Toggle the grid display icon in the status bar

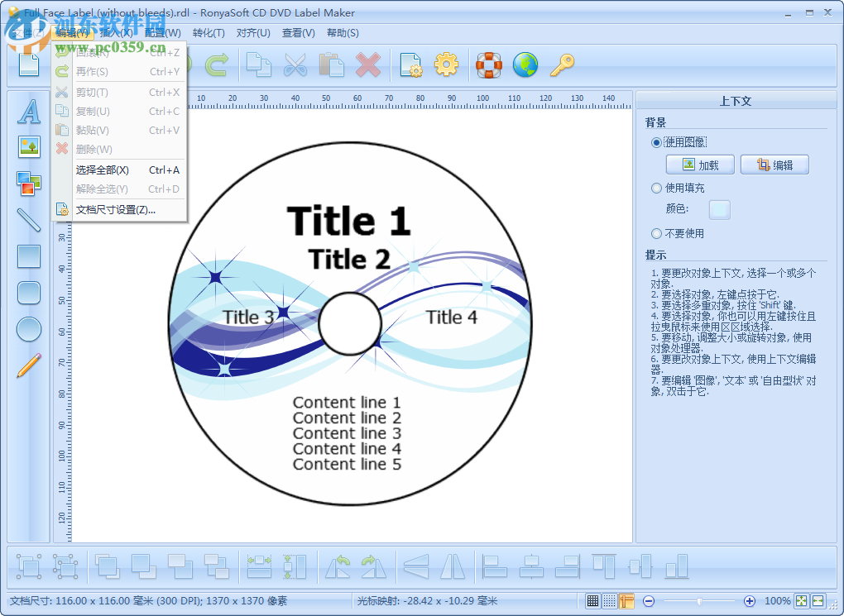click(592, 601)
